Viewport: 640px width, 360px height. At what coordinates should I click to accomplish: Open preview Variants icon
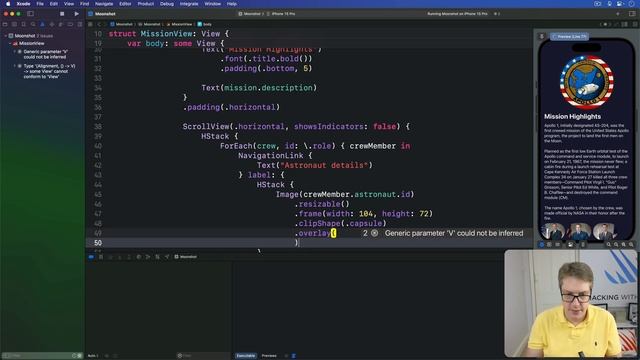point(558,244)
